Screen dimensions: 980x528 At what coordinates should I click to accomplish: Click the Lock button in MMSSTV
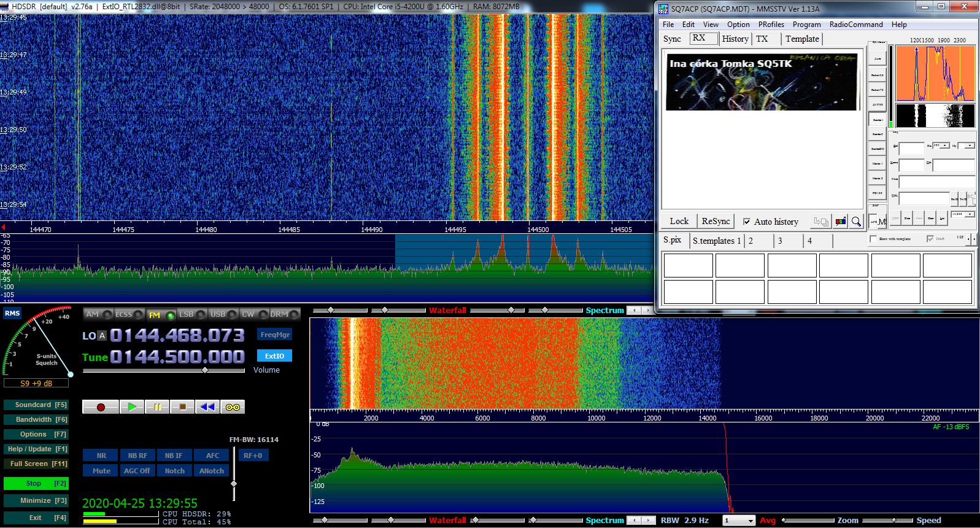(x=679, y=221)
